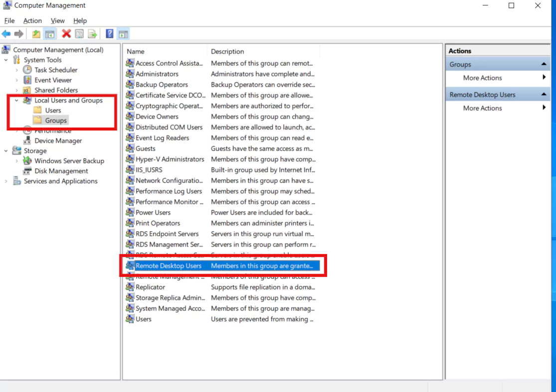
Task: Toggle the Show/Hide Console Tree toolbar icon
Action: click(x=50, y=34)
